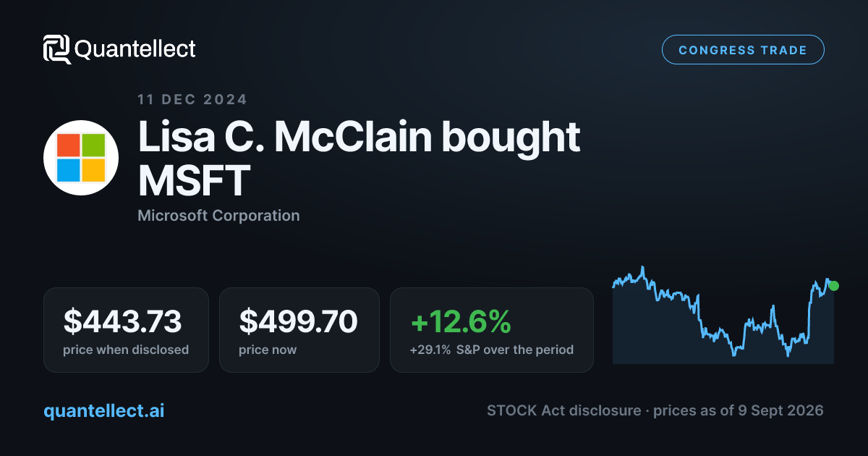The width and height of the screenshot is (868, 456).
Task: Click the prices as of 9 Sept 2026 text
Action: click(x=739, y=410)
